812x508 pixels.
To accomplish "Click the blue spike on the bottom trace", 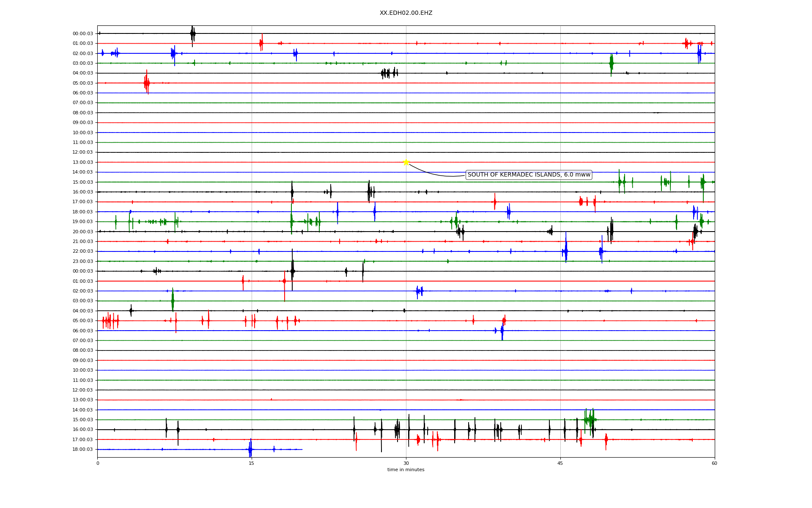I will click(250, 449).
